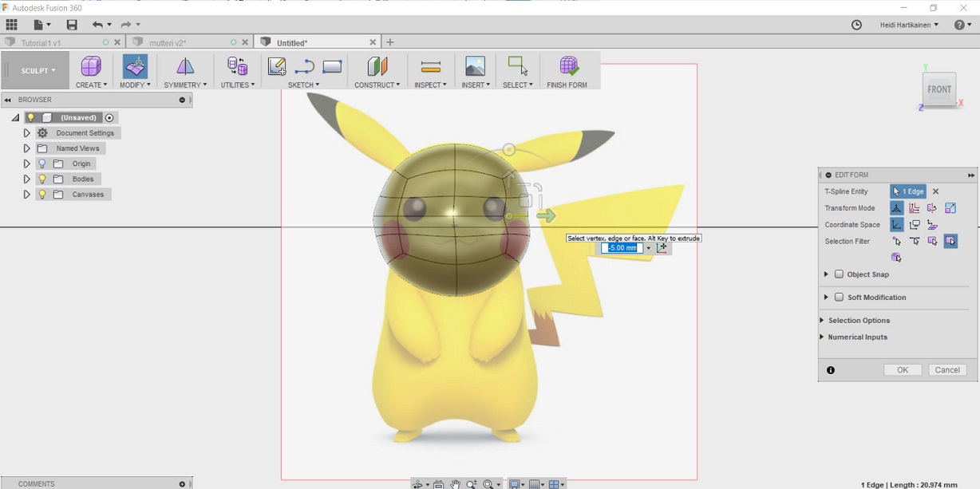Choose Scale transform mode icon
The width and height of the screenshot is (980, 489).
pos(950,208)
